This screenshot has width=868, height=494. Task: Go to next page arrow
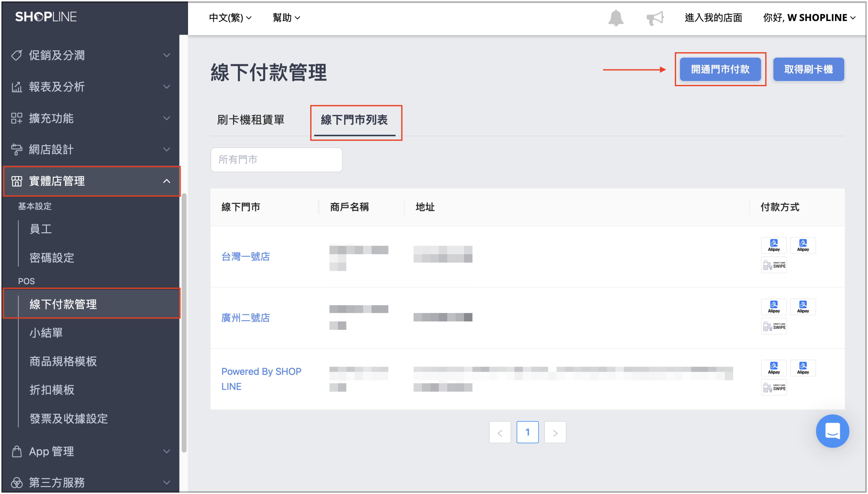[555, 432]
